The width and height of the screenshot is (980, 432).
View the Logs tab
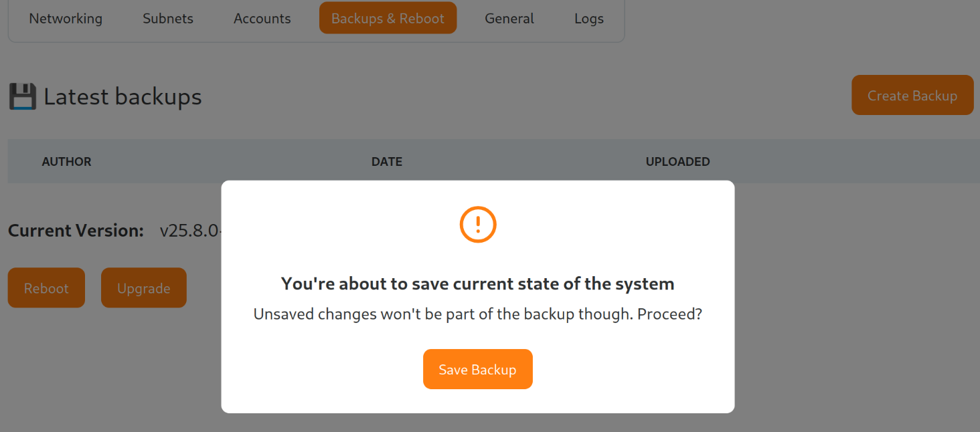pyautogui.click(x=588, y=19)
